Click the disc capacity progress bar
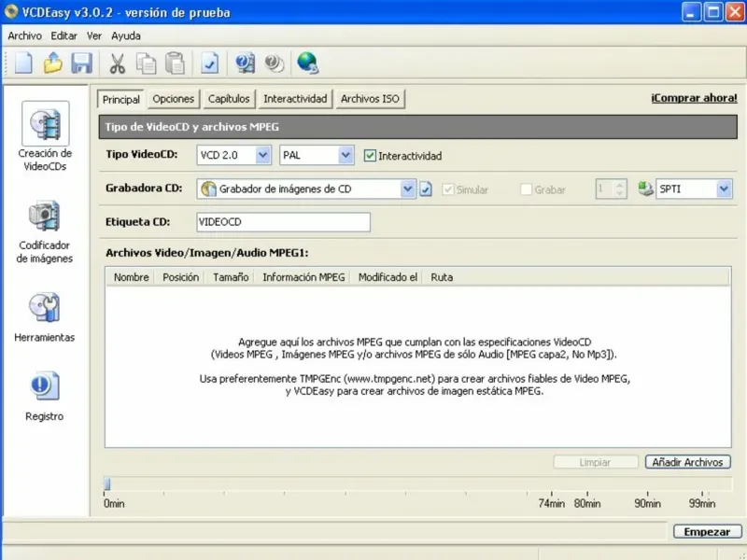The image size is (747, 560). coord(417,483)
